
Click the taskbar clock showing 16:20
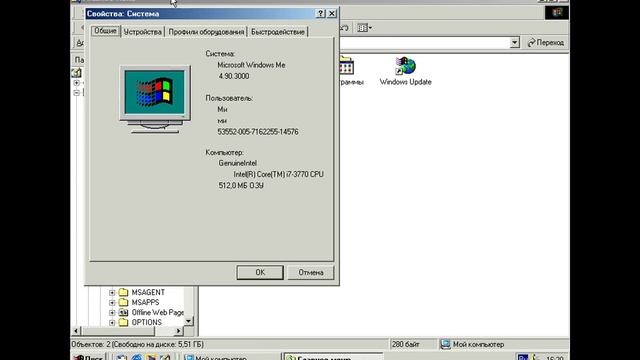click(554, 358)
